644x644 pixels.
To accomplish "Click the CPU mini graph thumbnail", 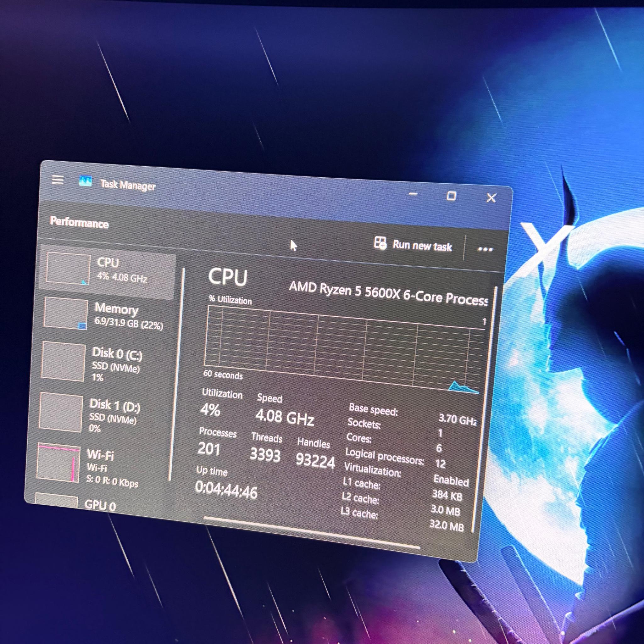I will (x=68, y=269).
